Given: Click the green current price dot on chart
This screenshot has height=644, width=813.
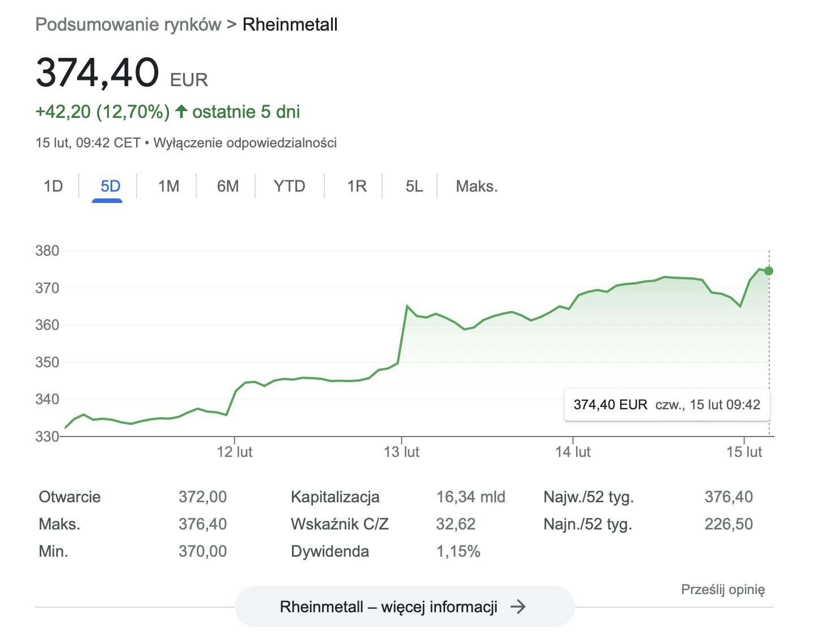Looking at the screenshot, I should tap(769, 271).
